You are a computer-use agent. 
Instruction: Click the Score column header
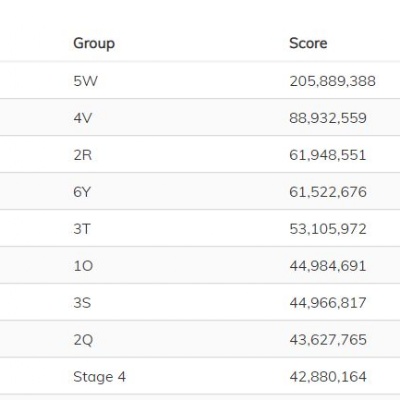click(308, 43)
